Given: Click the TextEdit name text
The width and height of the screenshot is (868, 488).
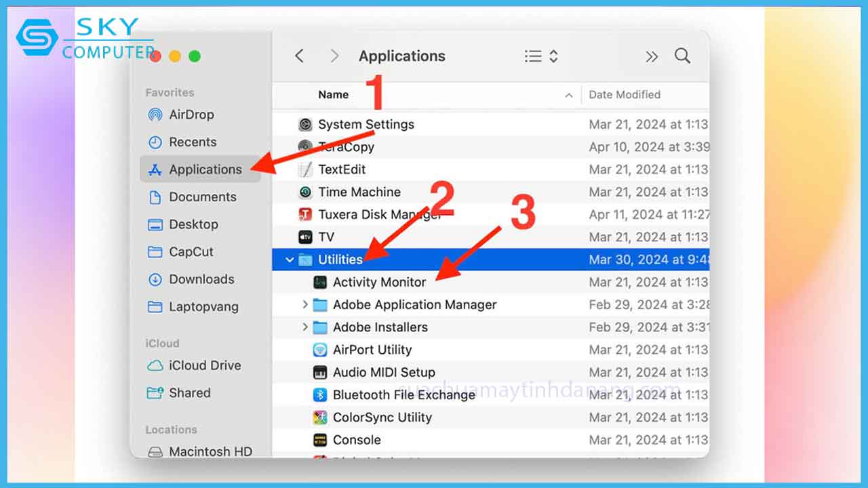Looking at the screenshot, I should [x=342, y=169].
